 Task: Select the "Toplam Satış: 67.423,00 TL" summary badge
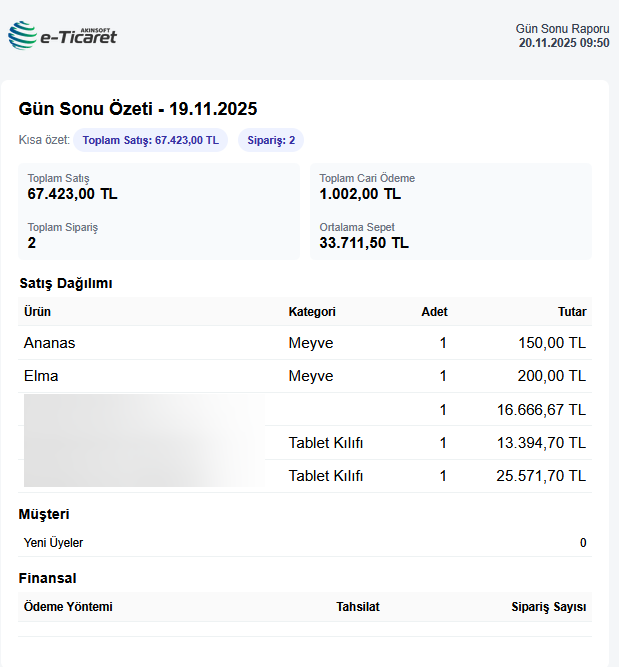coord(150,141)
